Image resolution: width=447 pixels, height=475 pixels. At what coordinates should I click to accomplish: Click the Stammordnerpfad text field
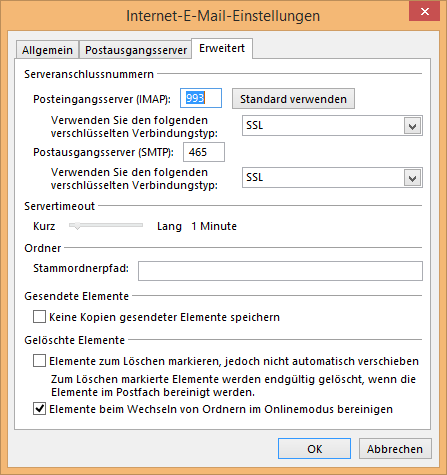click(x=280, y=271)
